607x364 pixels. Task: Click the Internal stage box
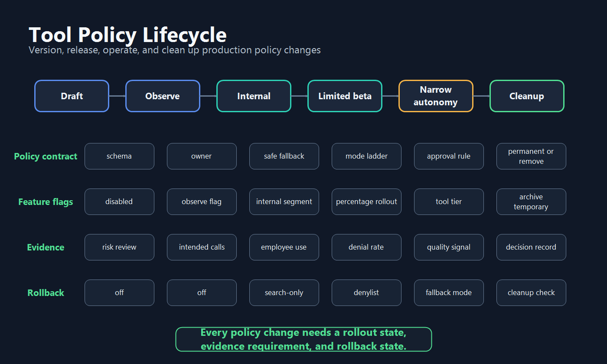(x=254, y=96)
